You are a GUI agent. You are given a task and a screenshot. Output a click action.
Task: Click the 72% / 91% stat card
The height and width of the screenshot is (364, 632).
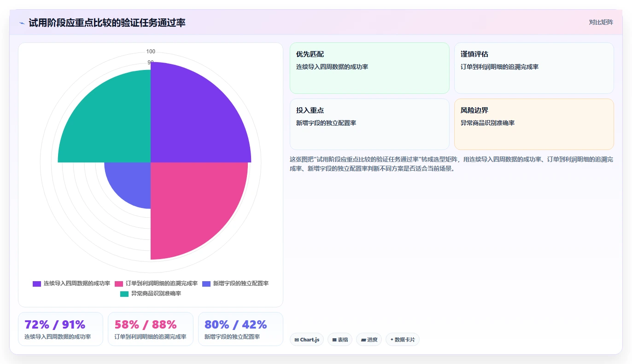60,329
